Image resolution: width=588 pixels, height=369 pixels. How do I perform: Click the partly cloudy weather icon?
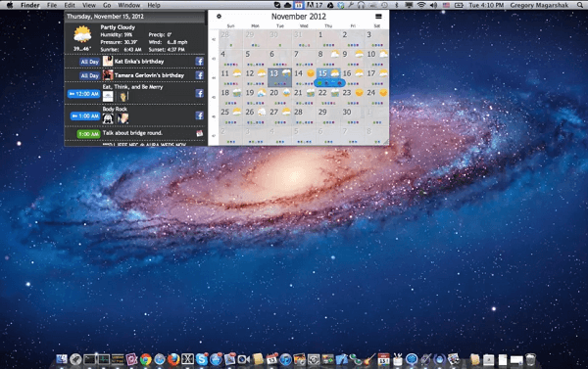point(82,34)
